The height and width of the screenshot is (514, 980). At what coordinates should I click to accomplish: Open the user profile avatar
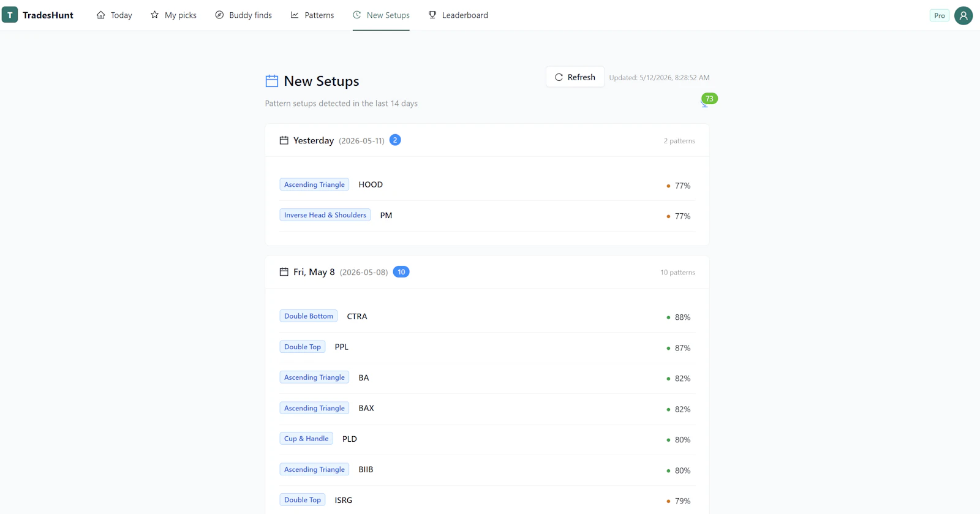(963, 15)
